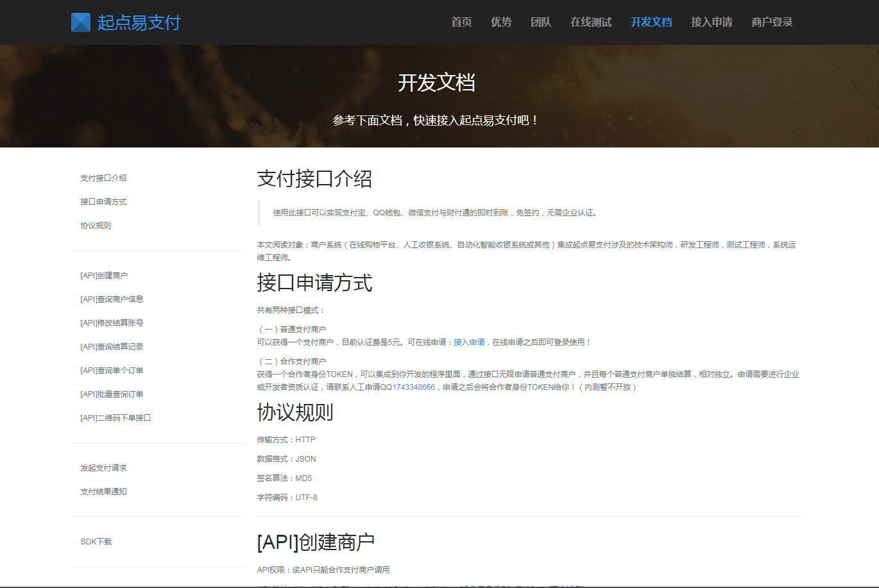
Task: Click 商户登录 in the navigation bar
Action: (772, 22)
